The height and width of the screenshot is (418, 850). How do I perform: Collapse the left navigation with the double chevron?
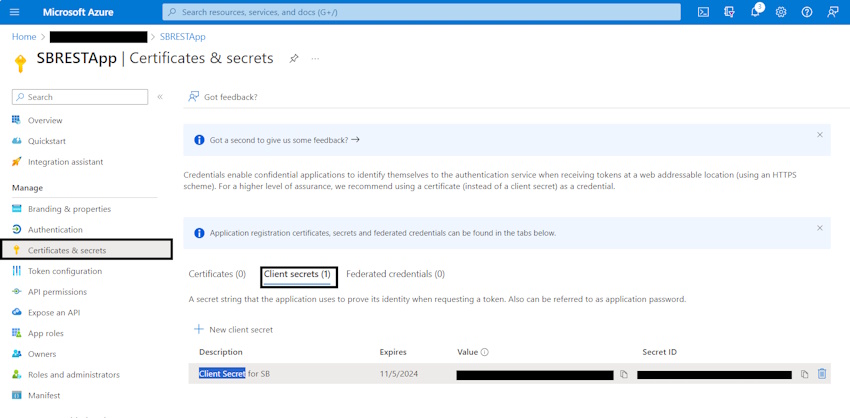pos(160,97)
